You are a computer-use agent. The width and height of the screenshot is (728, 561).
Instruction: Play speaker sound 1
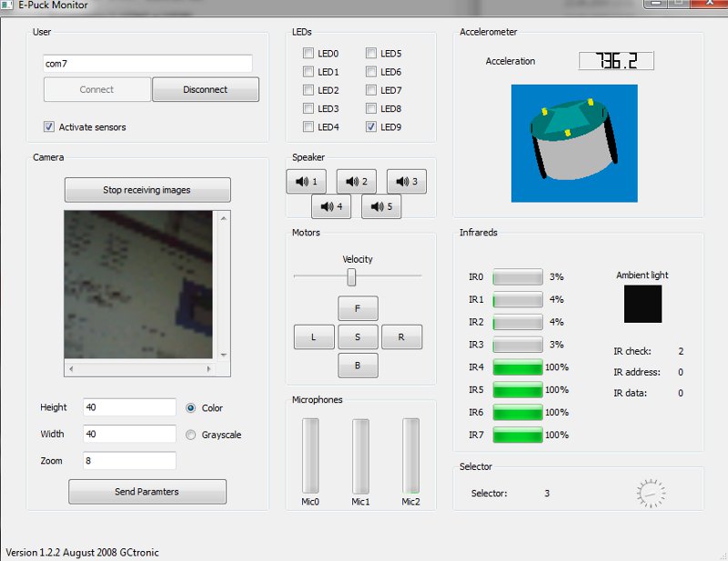point(306,182)
